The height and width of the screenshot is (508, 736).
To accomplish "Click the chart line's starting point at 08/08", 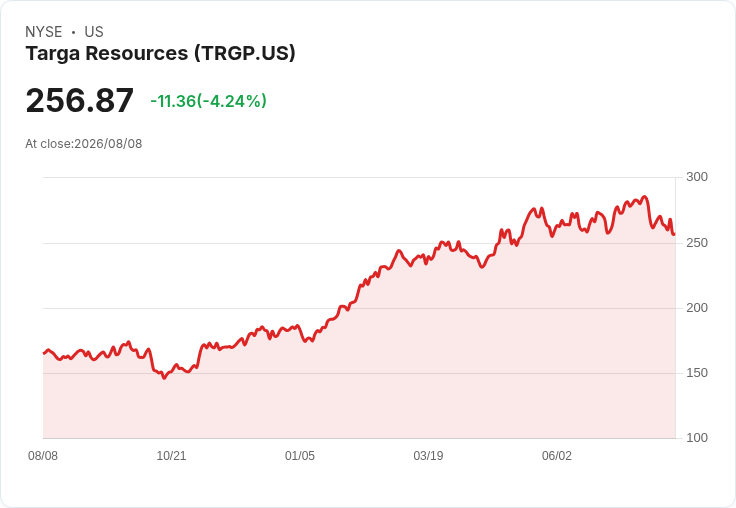I will [x=44, y=353].
